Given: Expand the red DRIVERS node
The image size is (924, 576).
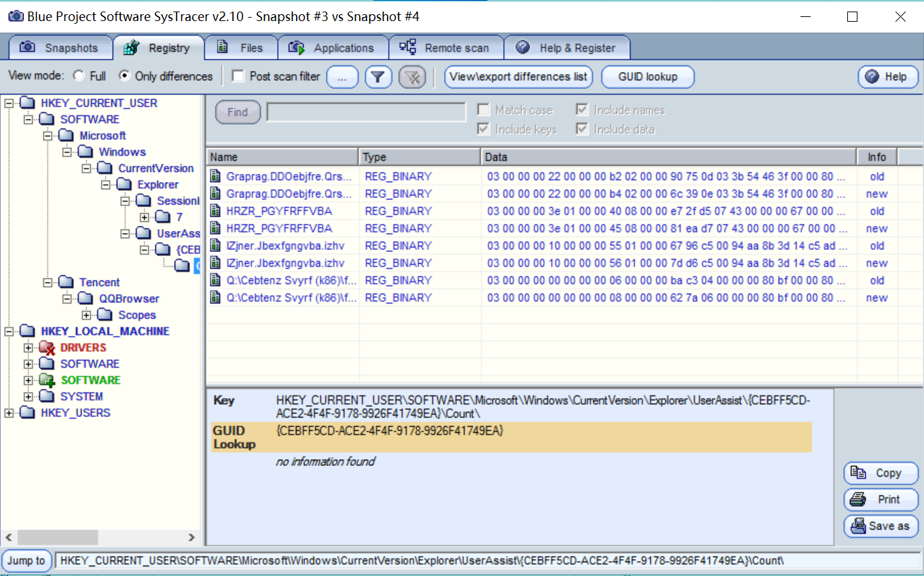Looking at the screenshot, I should tap(28, 348).
